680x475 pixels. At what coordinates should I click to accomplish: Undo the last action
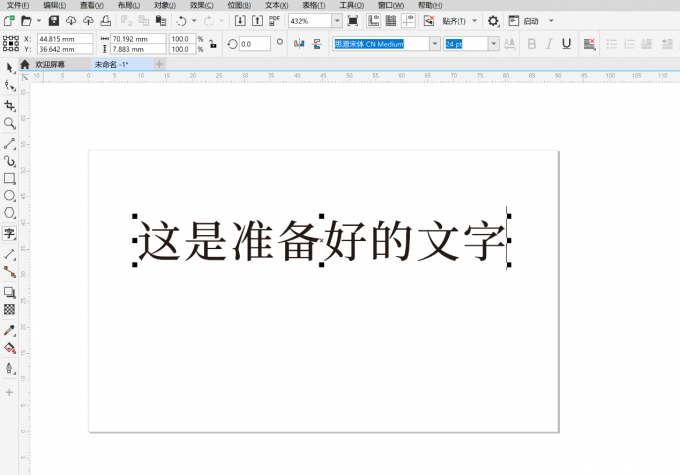tap(182, 21)
